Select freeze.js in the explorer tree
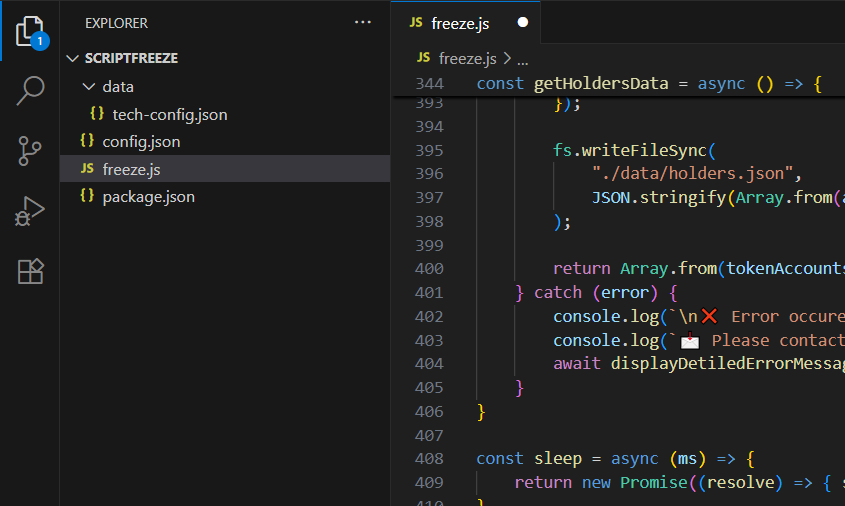845x506 pixels. pyautogui.click(x=225, y=169)
